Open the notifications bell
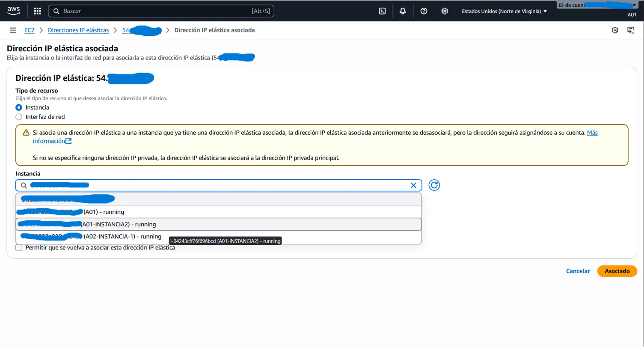Screen dimensions: 644x347 tap(403, 11)
